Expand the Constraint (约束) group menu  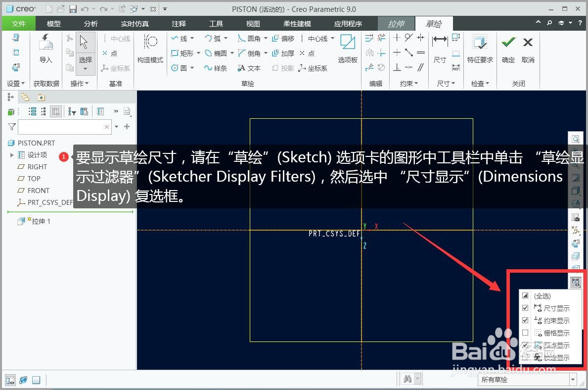click(x=409, y=83)
